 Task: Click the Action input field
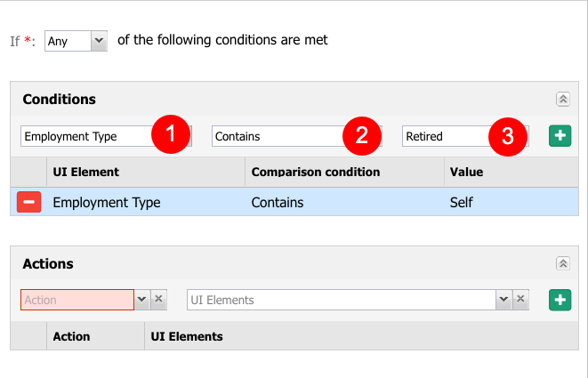coord(77,300)
